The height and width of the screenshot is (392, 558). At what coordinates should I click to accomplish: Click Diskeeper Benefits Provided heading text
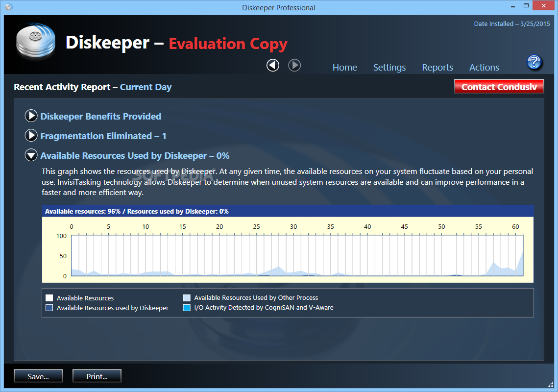[x=101, y=117]
